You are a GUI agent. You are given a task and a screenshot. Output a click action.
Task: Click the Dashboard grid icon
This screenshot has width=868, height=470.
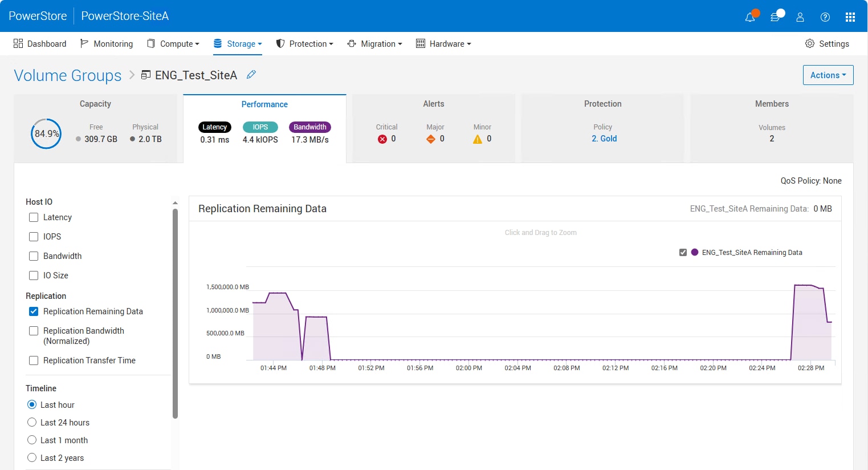click(18, 43)
